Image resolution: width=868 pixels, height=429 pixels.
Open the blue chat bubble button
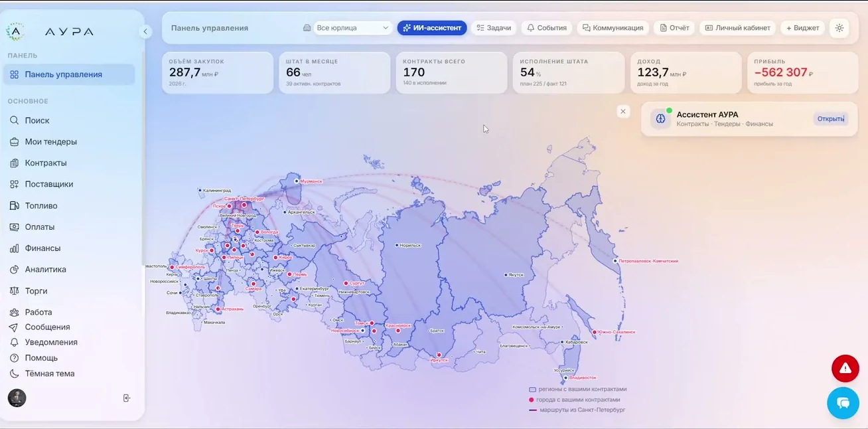[x=843, y=403]
